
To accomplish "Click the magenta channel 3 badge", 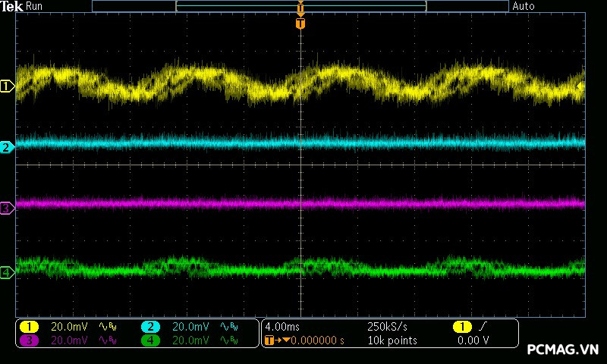I will (29, 340).
